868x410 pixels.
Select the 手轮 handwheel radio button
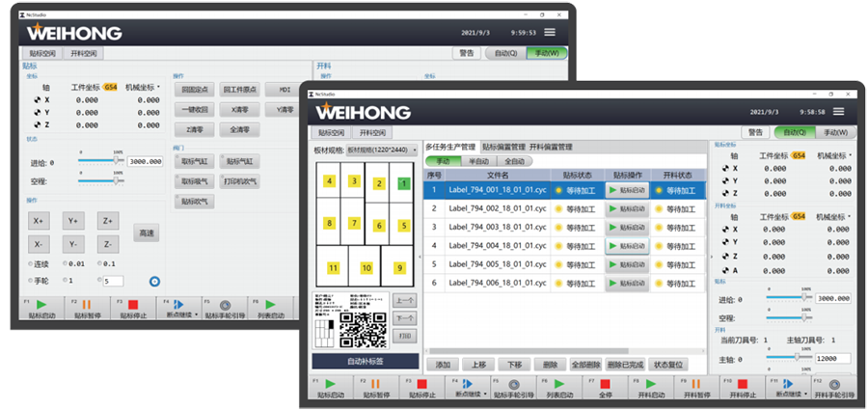31,281
